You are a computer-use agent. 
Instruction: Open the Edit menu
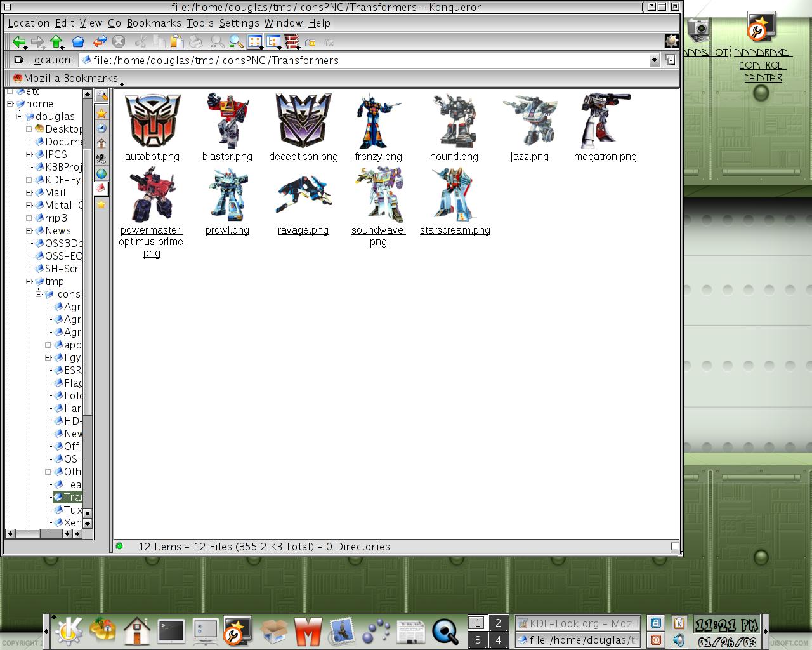[x=65, y=23]
